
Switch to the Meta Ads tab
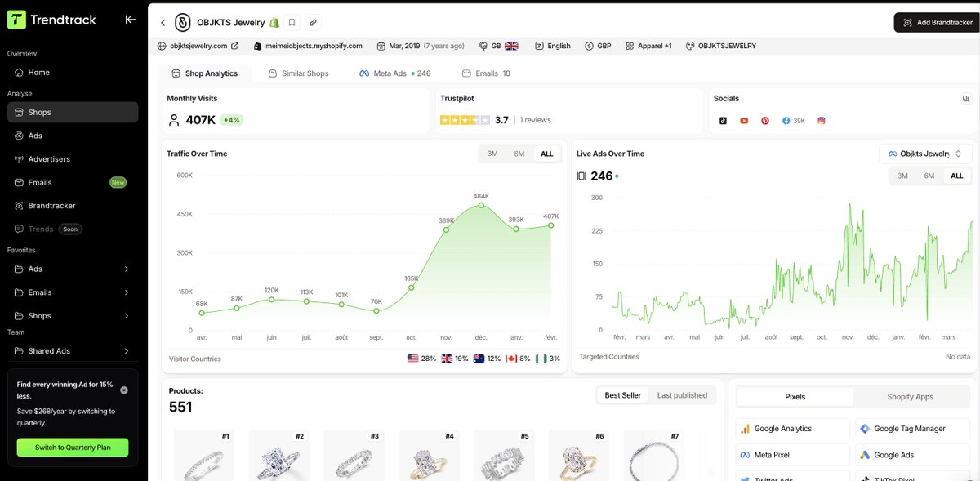coord(395,73)
